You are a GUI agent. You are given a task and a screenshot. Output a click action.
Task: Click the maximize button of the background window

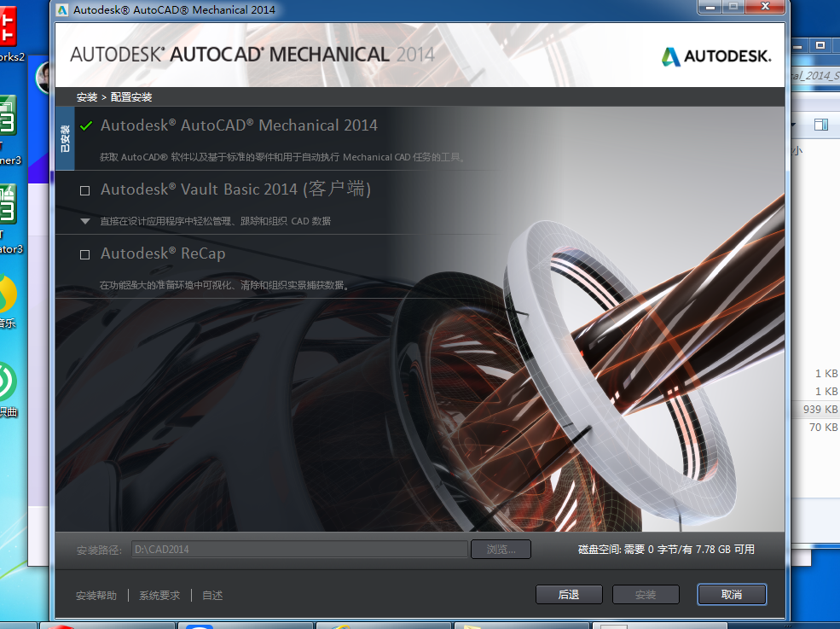pos(820,45)
